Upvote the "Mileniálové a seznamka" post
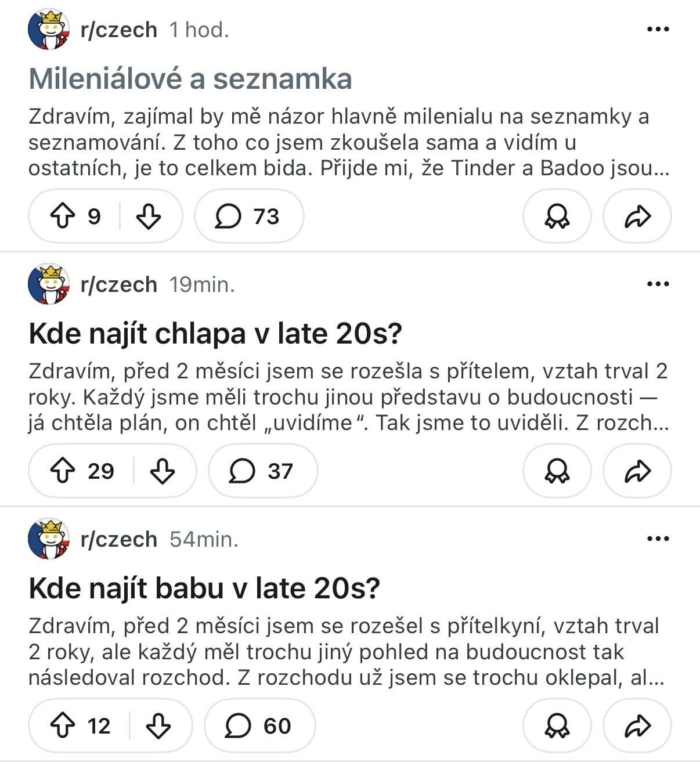This screenshot has width=700, height=762. click(x=63, y=216)
